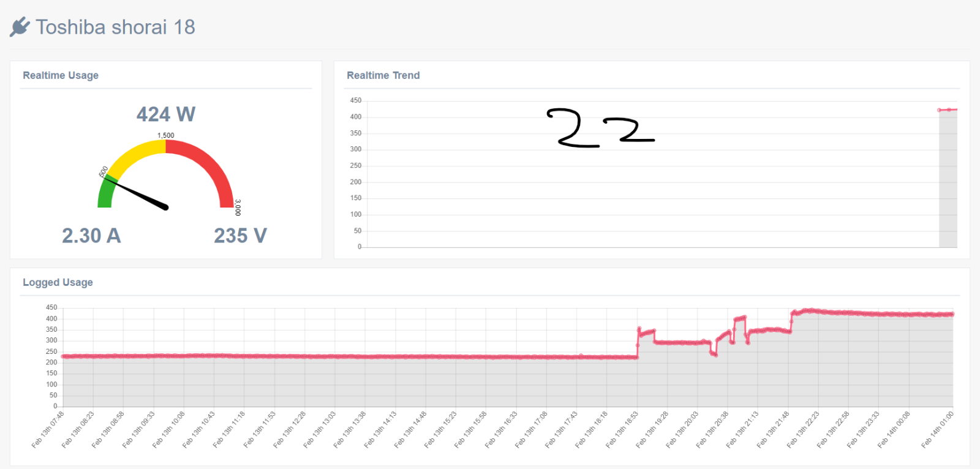This screenshot has width=980, height=469.
Task: Click the "Feb 13th 14:48" time label
Action: pos(410,430)
